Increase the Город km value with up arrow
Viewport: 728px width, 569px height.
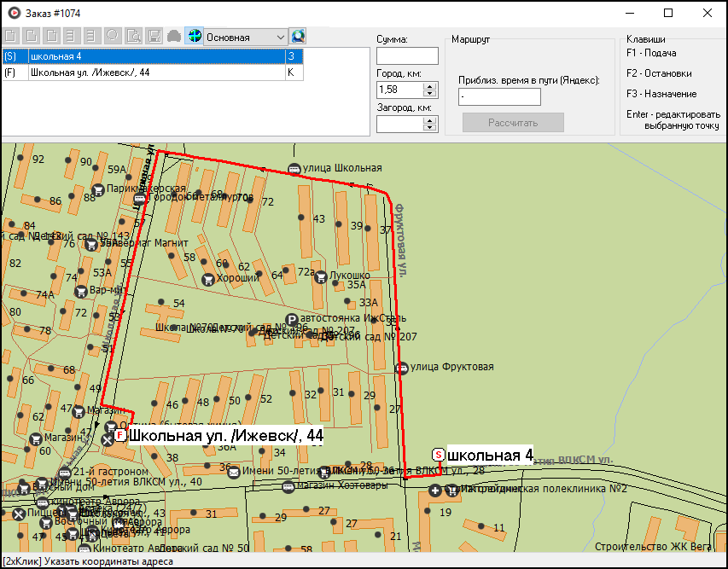coord(430,85)
